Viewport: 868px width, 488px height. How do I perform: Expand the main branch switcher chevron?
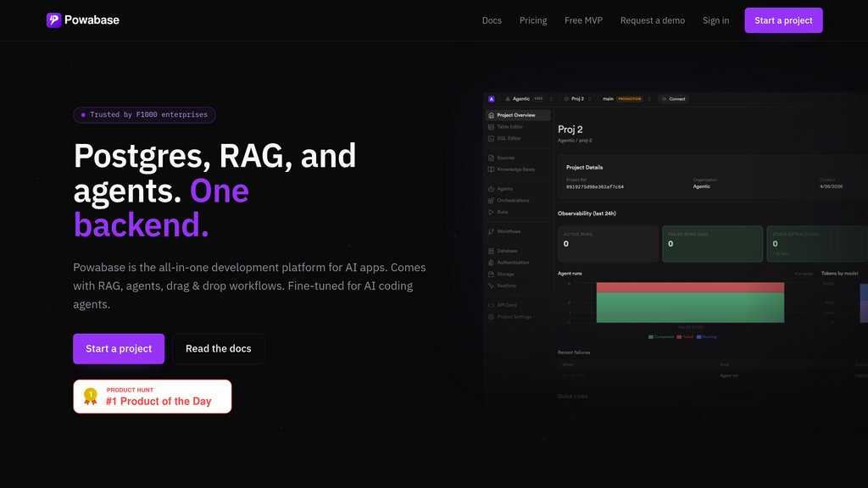click(648, 99)
